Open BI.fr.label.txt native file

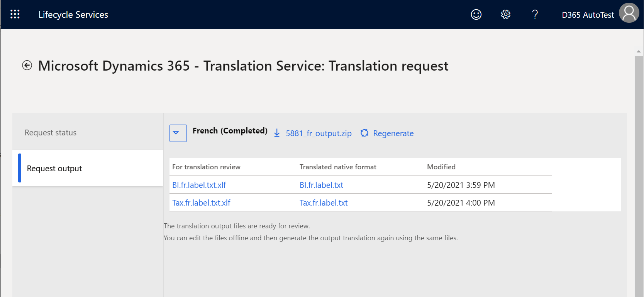coord(321,185)
